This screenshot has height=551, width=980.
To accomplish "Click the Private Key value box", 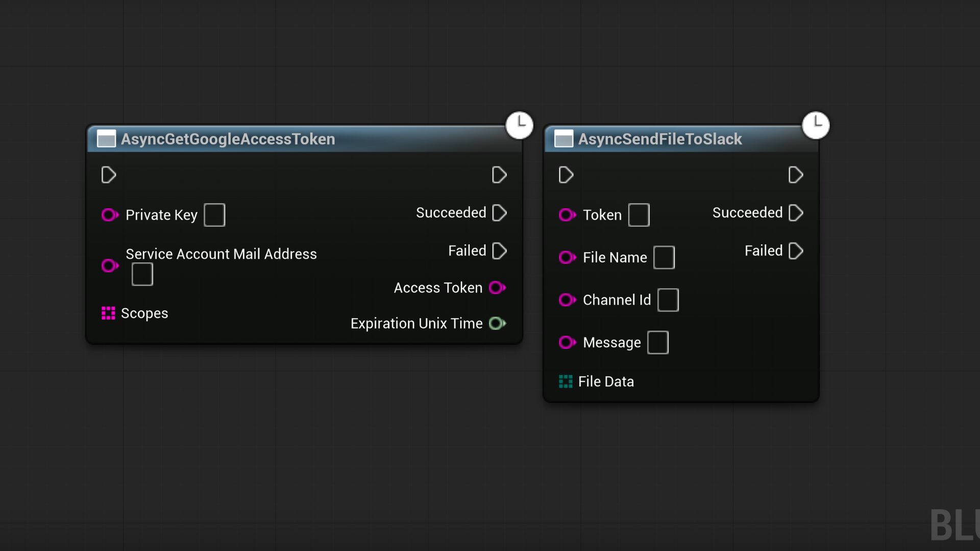I will coord(214,215).
